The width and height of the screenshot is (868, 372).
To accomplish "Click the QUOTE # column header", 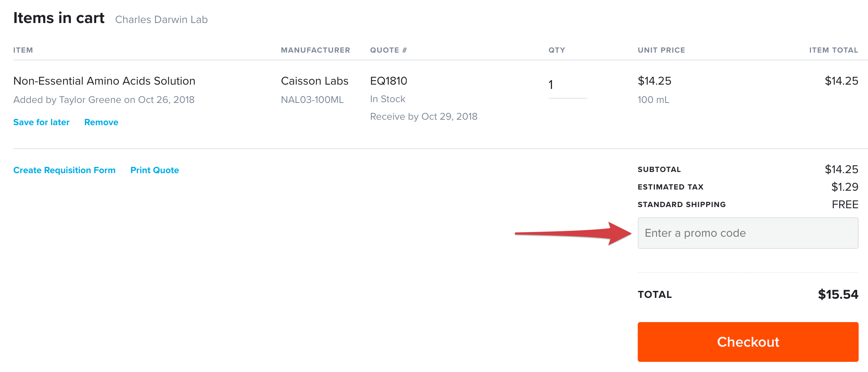I will 388,50.
